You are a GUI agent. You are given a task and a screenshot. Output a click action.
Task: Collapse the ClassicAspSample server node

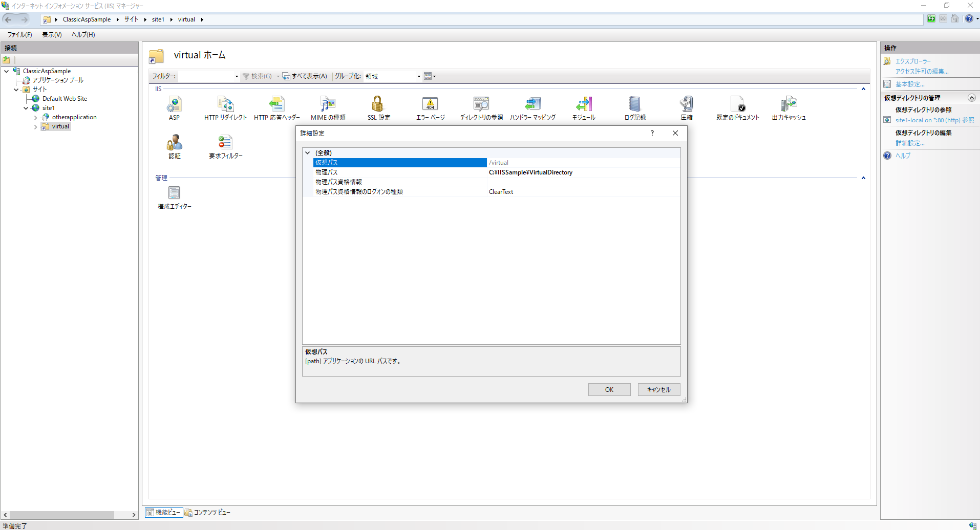6,71
